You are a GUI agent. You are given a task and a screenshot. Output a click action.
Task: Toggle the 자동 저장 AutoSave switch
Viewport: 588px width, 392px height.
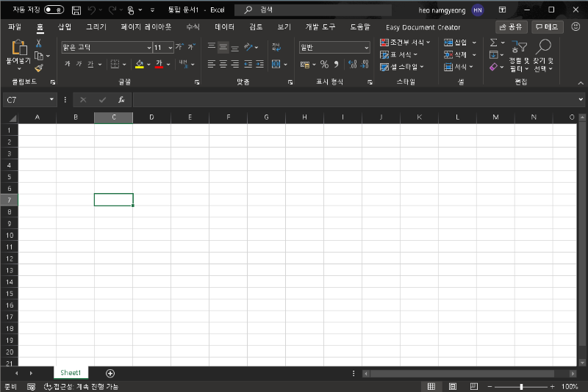click(x=54, y=10)
